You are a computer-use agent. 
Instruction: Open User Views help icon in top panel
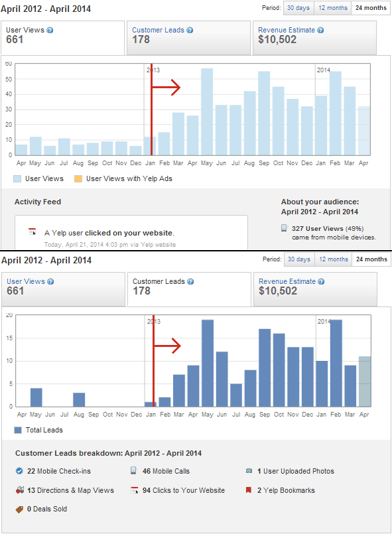50,30
